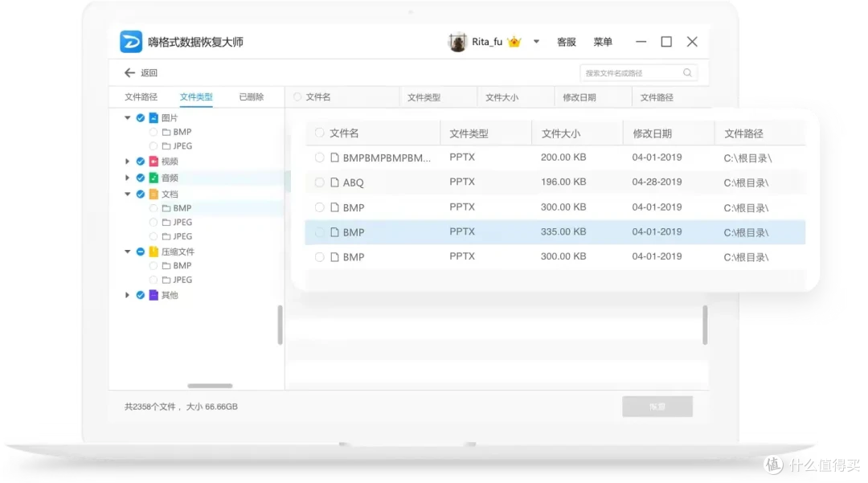Sort by the 文件路径 column in popup
The width and height of the screenshot is (868, 483).
pyautogui.click(x=743, y=133)
